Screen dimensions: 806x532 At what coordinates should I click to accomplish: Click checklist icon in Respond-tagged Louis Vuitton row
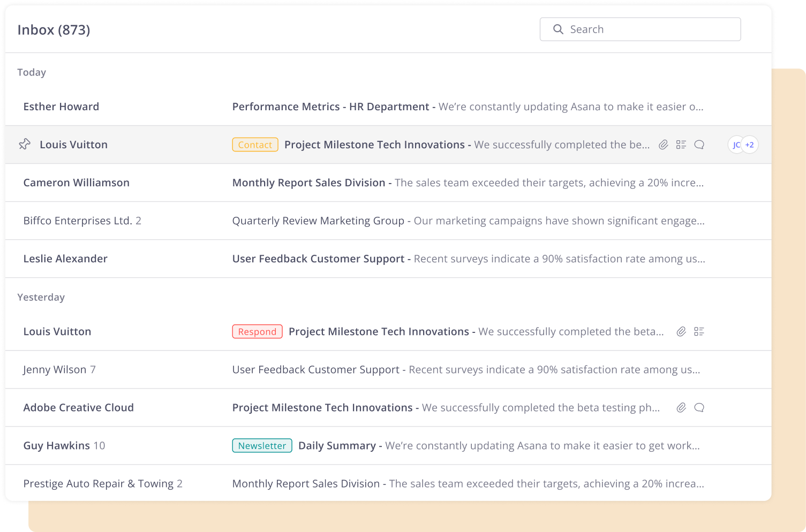tap(699, 331)
